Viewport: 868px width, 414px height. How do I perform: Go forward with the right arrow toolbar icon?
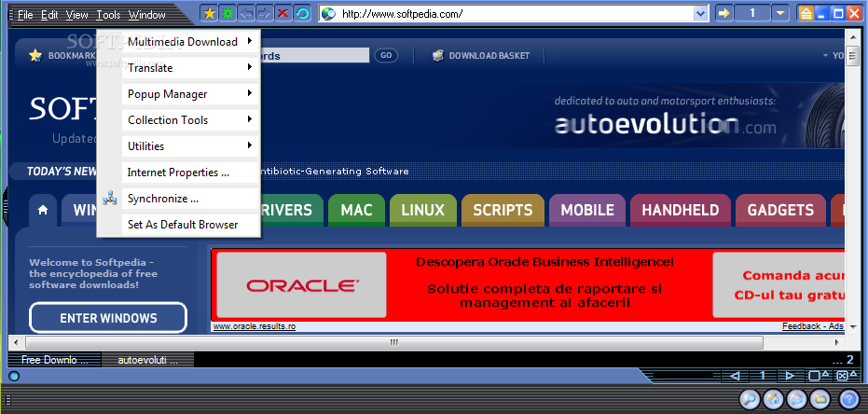(265, 13)
